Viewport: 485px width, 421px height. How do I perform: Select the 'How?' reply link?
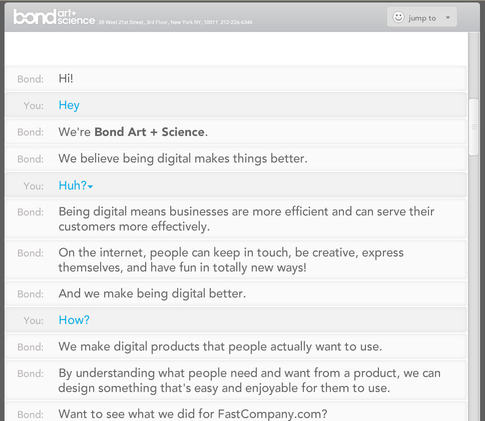74,320
